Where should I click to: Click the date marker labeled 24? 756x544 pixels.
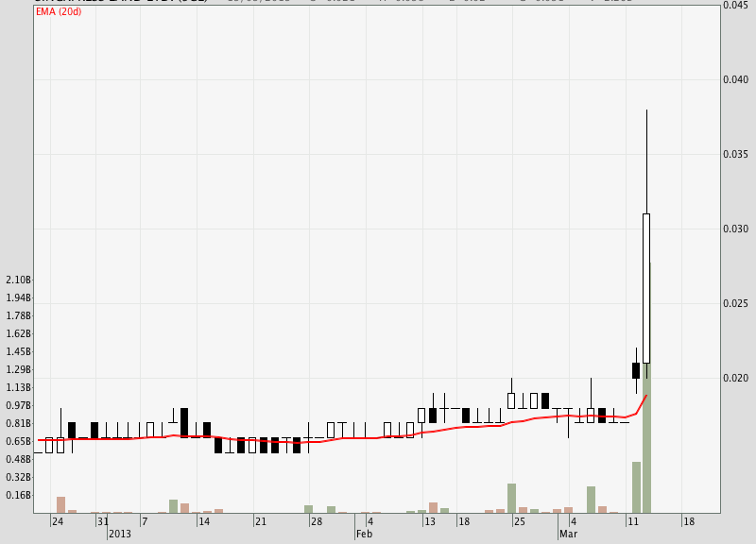(58, 521)
